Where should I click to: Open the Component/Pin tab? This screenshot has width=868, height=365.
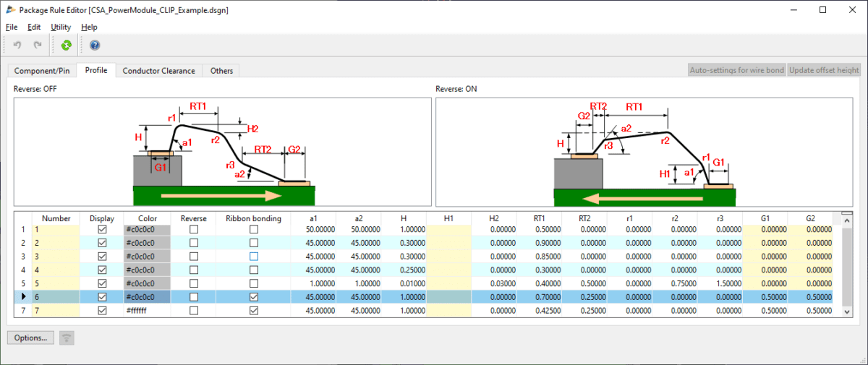coord(42,71)
